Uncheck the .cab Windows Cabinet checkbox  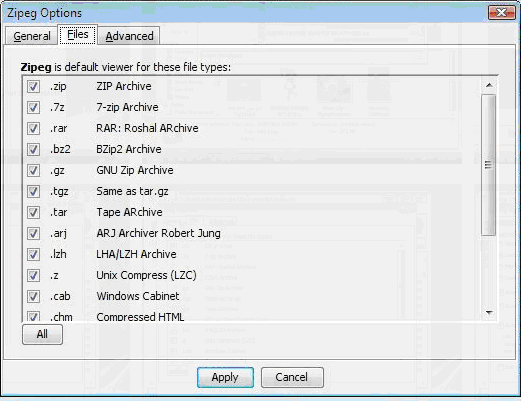33,297
